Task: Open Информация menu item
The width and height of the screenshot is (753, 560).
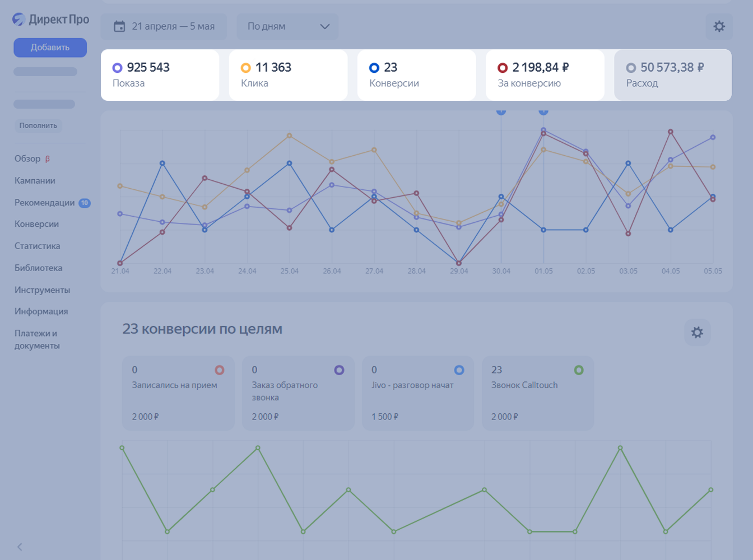Action: pos(41,311)
